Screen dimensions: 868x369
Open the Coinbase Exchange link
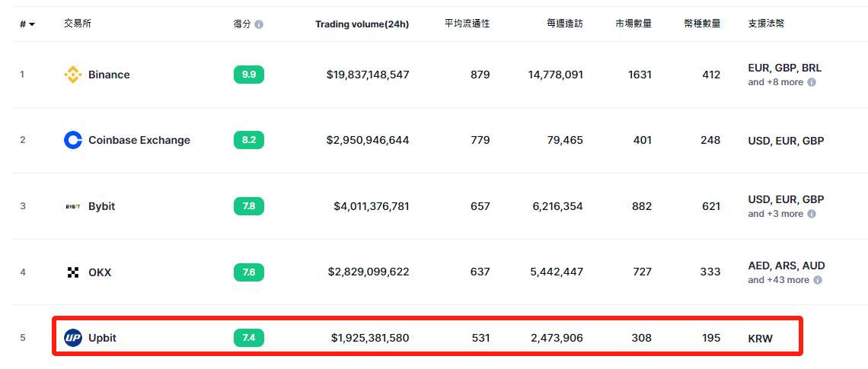tap(139, 141)
